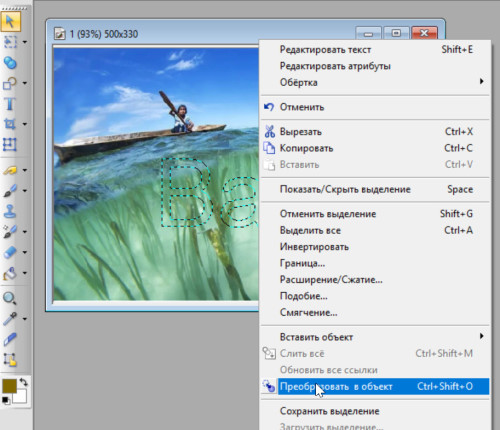This screenshot has height=430, width=500.
Task: Select the Zoom magnifier tool
Action: pos(9,298)
